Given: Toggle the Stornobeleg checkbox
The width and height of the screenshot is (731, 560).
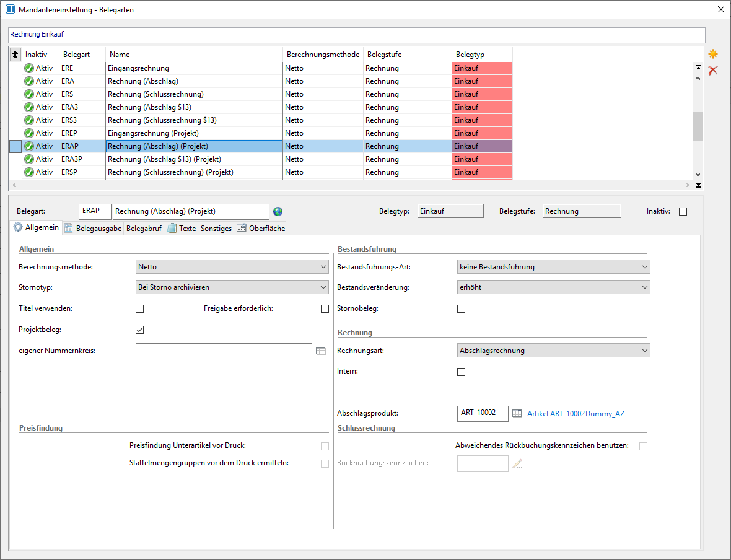Looking at the screenshot, I should [461, 308].
